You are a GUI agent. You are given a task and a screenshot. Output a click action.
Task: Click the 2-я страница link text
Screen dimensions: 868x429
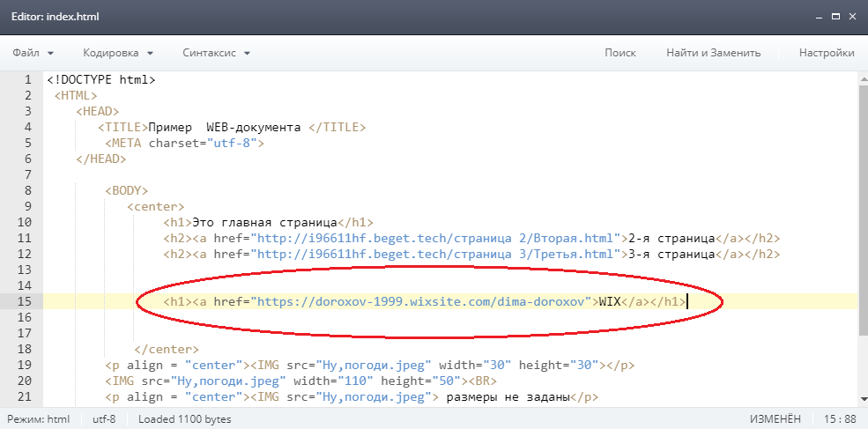[671, 239]
